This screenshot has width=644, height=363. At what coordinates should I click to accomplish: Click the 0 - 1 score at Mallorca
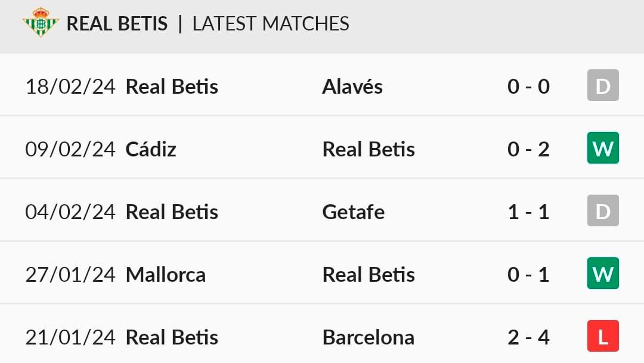[x=528, y=275]
